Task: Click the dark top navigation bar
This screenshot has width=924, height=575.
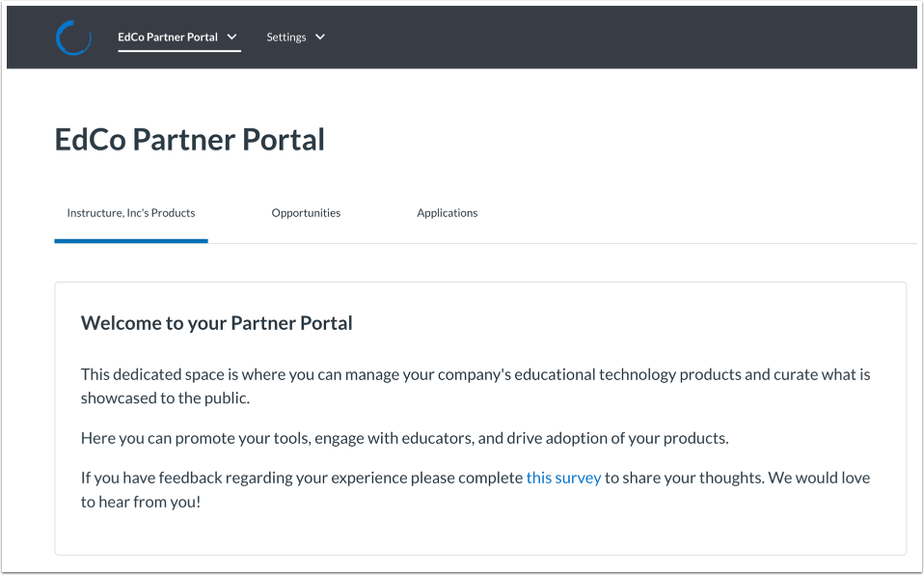Action: tap(579, 37)
